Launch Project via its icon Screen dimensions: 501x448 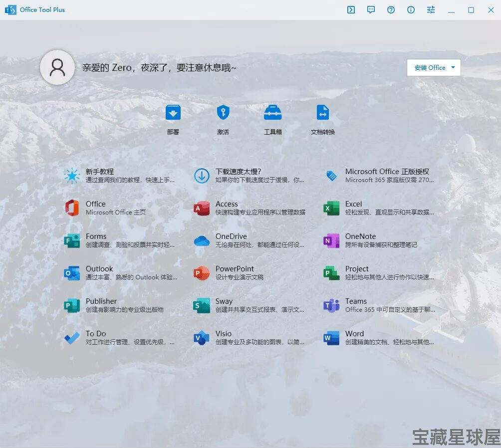pos(331,273)
